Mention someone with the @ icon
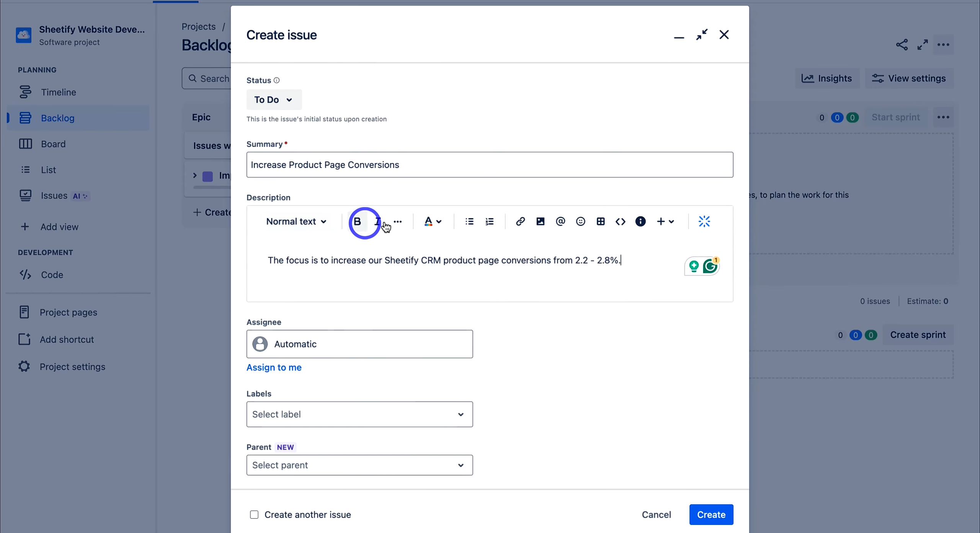This screenshot has width=980, height=533. [x=560, y=222]
